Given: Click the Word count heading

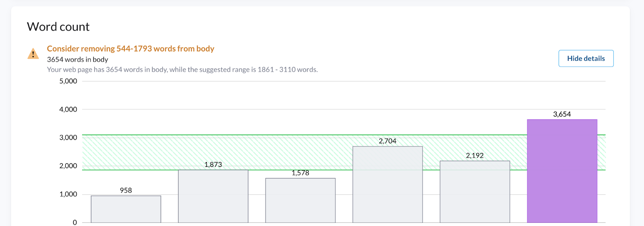Looking at the screenshot, I should [x=58, y=27].
